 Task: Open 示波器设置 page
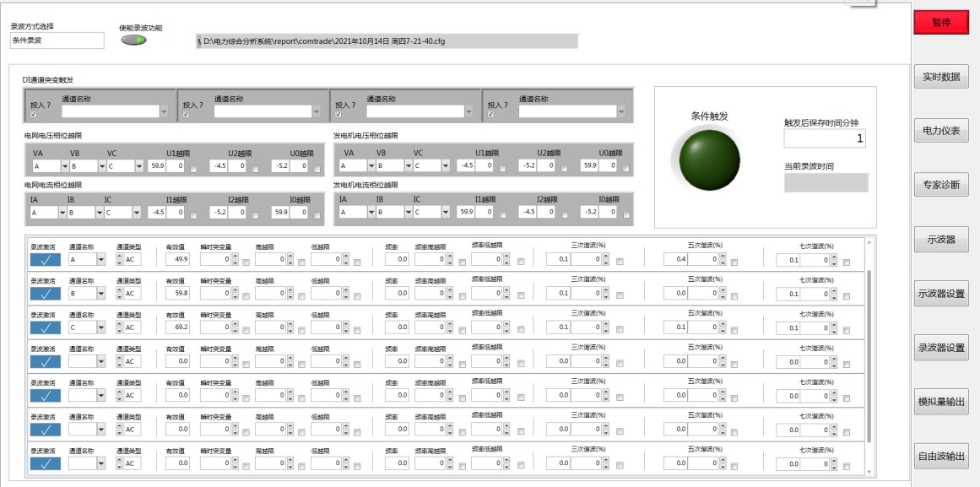click(x=941, y=294)
